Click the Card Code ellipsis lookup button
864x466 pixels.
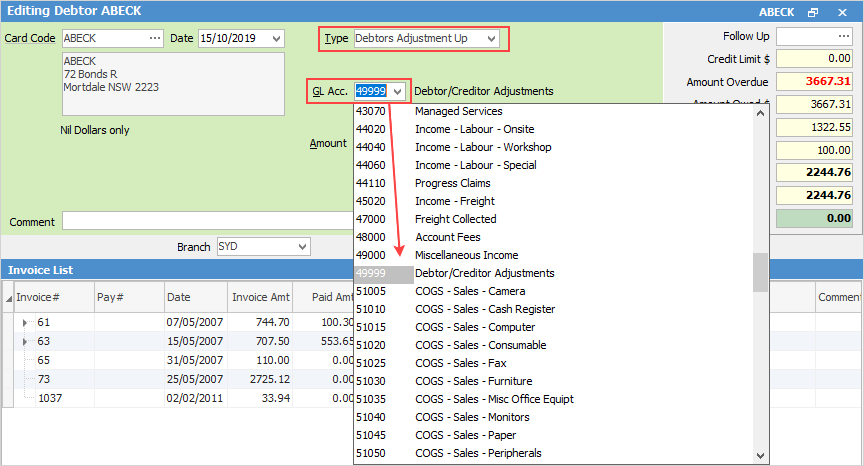(x=154, y=38)
